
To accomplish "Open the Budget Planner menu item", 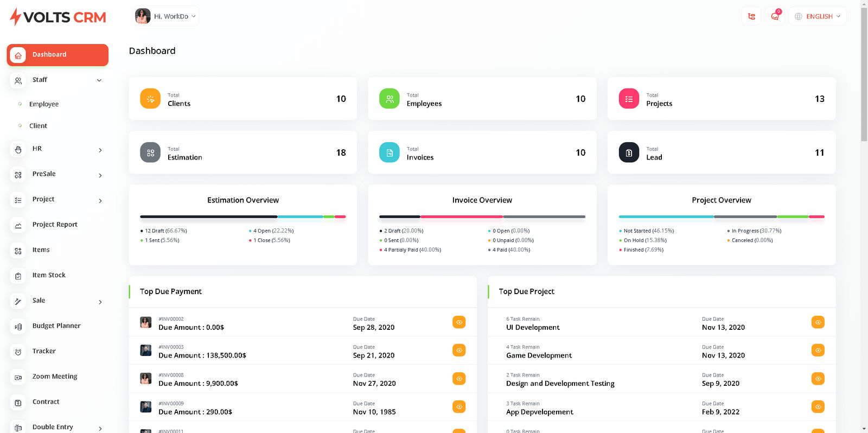I will coord(56,326).
